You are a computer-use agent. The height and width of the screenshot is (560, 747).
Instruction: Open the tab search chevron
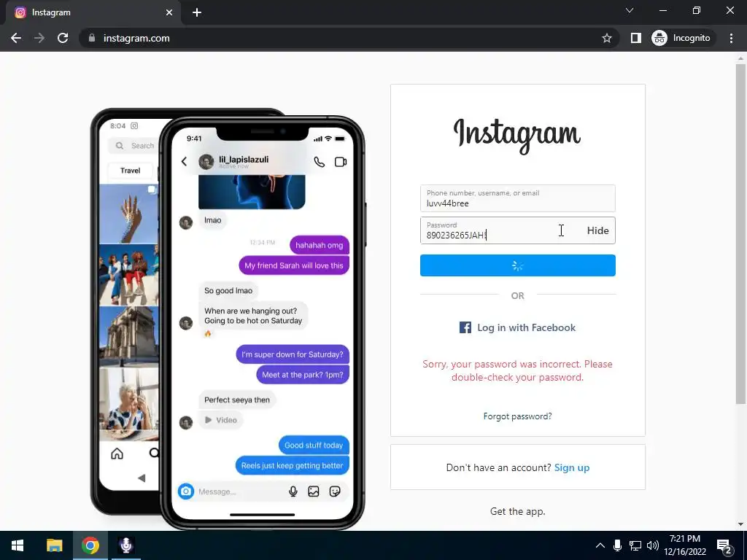point(630,10)
